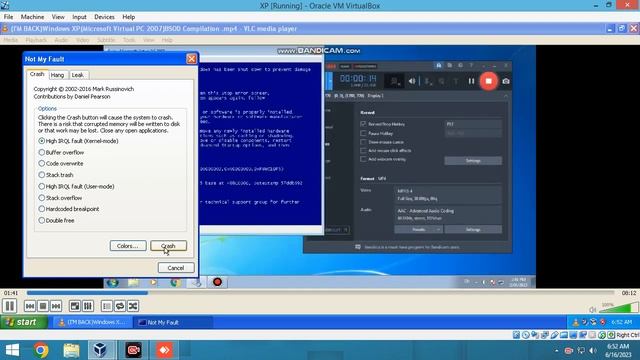The image size is (640, 360).
Task: Open VLC Tools menu
Action: click(x=129, y=40)
